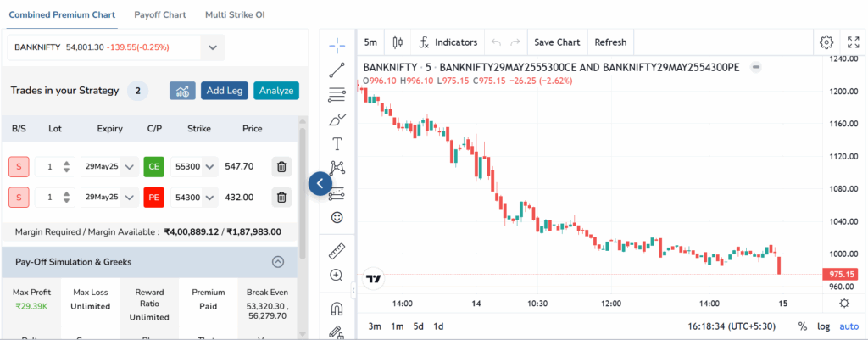Open the Indicators dialog
868x340 pixels.
point(448,42)
